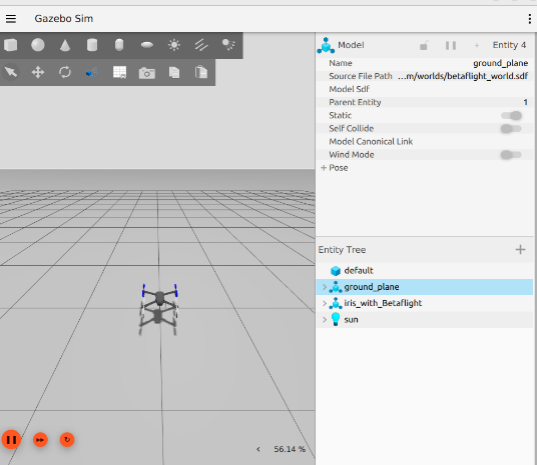Click the Gazebo Sim title text
Screen dimensions: 537x465
coord(64,18)
